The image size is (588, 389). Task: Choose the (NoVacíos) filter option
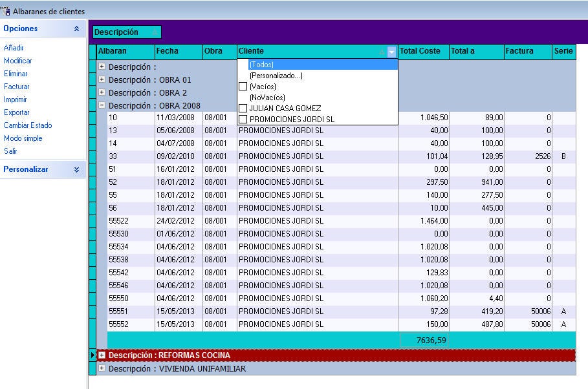[x=267, y=98]
